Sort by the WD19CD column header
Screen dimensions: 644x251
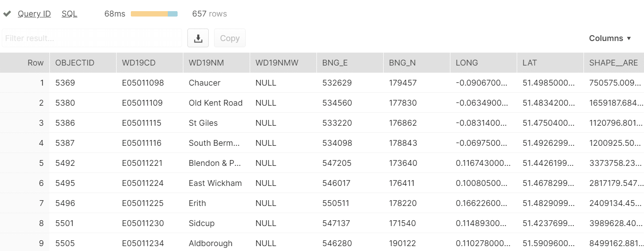[150, 63]
